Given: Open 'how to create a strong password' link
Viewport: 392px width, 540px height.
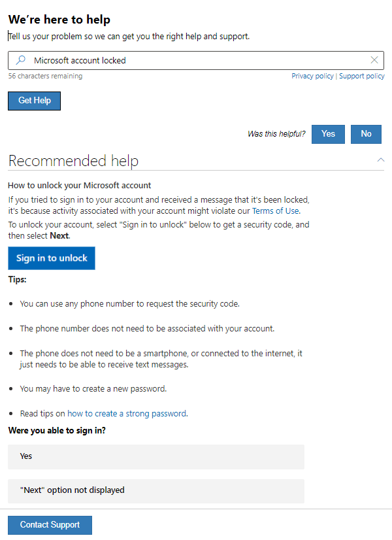Looking at the screenshot, I should [x=127, y=413].
